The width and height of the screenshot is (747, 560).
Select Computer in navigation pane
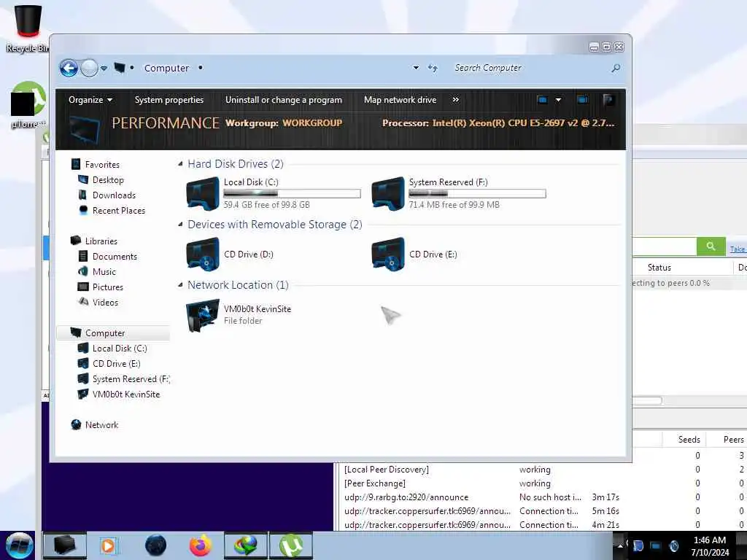113,332
